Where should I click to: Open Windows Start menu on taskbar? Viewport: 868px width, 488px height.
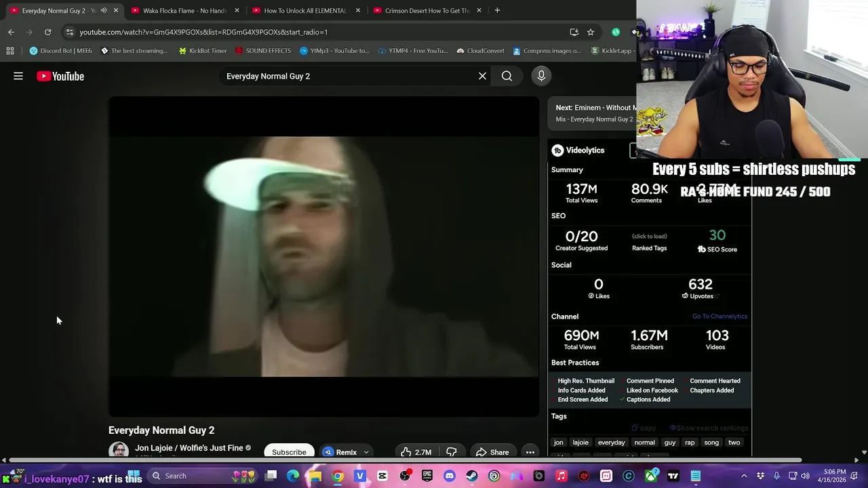(x=134, y=476)
